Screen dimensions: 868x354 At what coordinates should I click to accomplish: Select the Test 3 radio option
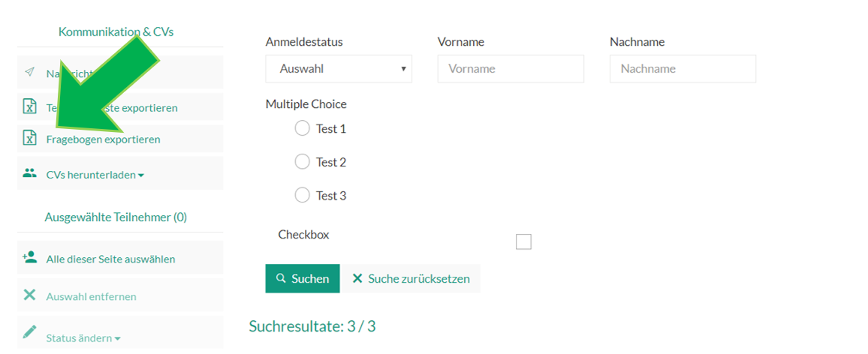pyautogui.click(x=303, y=195)
